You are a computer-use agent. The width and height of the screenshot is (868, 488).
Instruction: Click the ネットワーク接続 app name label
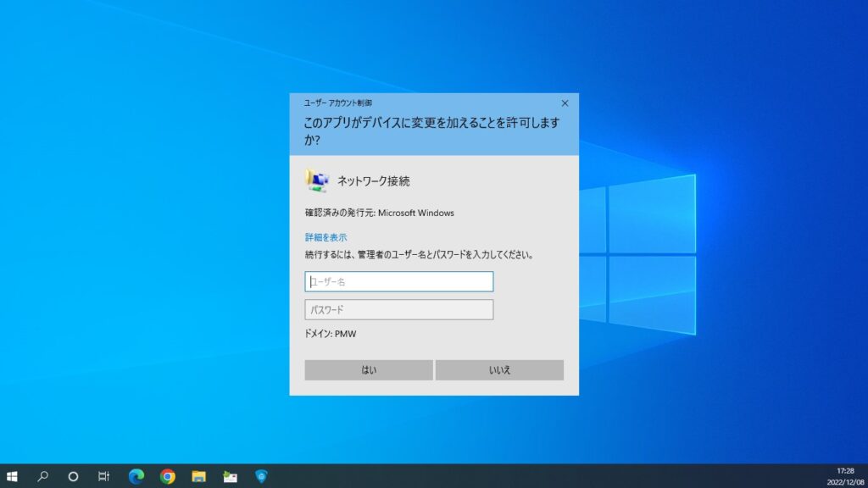click(374, 181)
